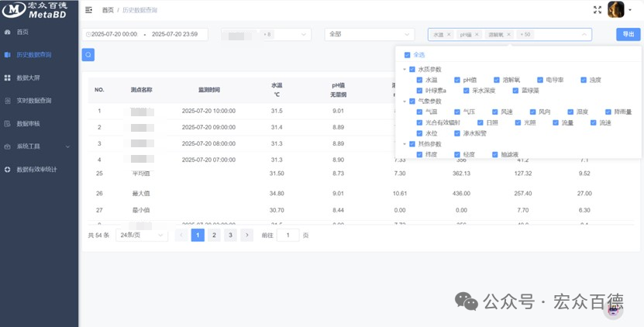This screenshot has width=644, height=327.
Task: Click the end date 2025-07-20 23:59 field
Action: click(174, 35)
